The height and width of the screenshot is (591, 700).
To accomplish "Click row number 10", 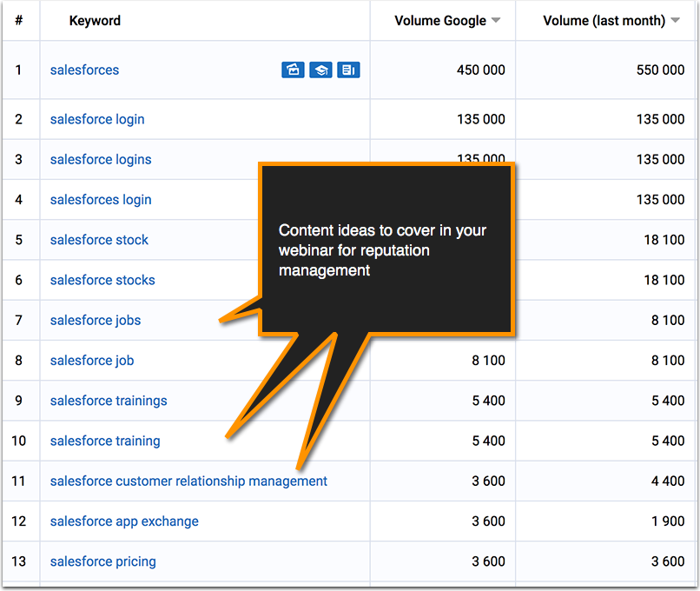I will (18, 441).
